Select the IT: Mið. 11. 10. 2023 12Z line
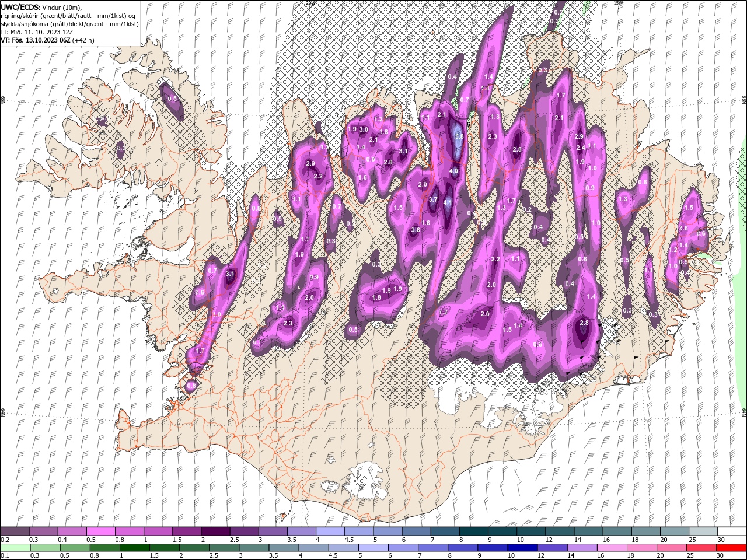The image size is (747, 560). pos(37,32)
